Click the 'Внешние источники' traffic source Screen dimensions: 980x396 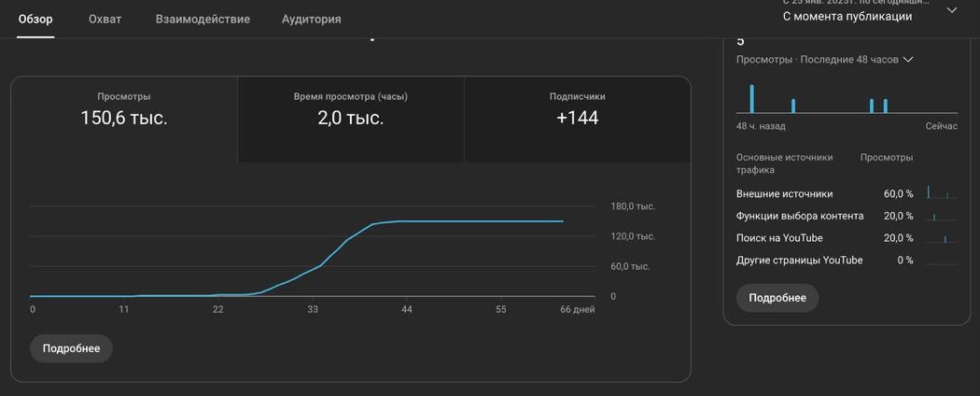pyautogui.click(x=784, y=193)
